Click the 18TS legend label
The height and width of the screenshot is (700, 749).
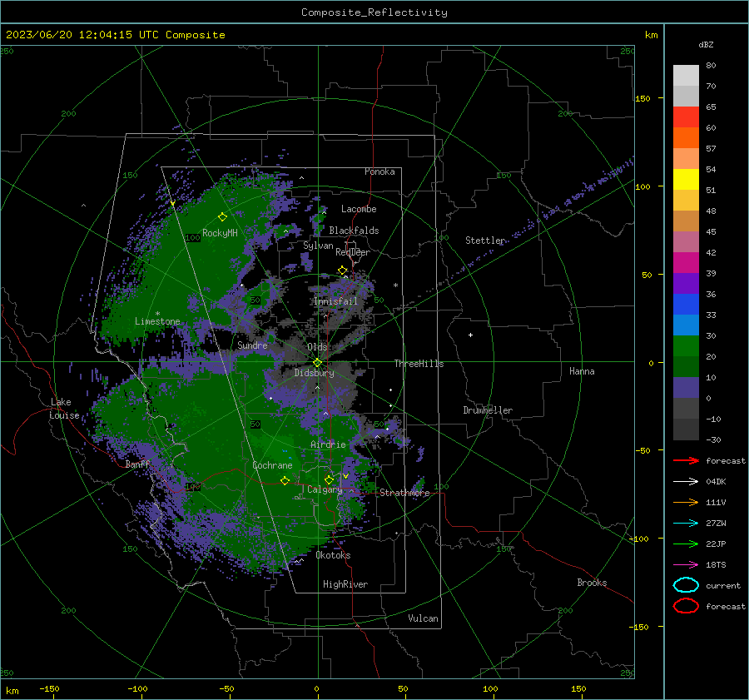pyautogui.click(x=716, y=565)
